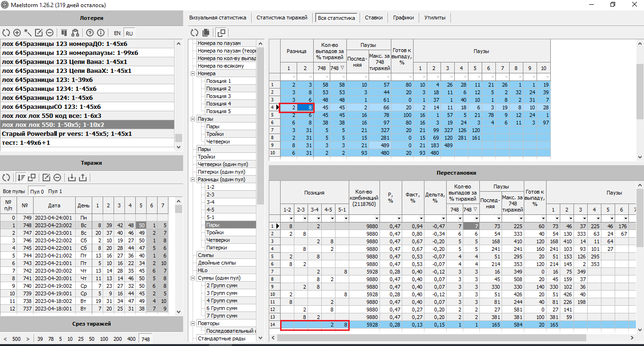Set draw slice to 100
Screen dimensions: 644x346
[x=105, y=339]
